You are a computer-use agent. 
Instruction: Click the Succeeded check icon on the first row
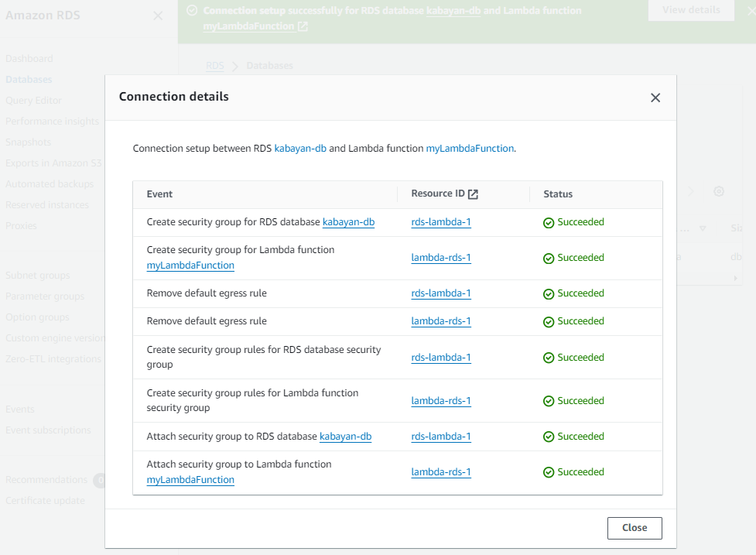click(x=547, y=221)
